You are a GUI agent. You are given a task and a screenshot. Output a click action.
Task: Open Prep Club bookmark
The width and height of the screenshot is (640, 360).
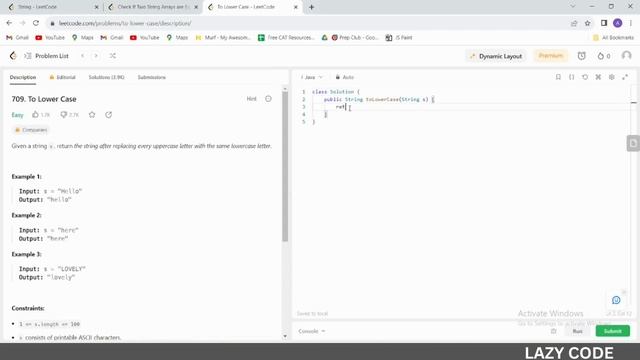click(x=355, y=38)
